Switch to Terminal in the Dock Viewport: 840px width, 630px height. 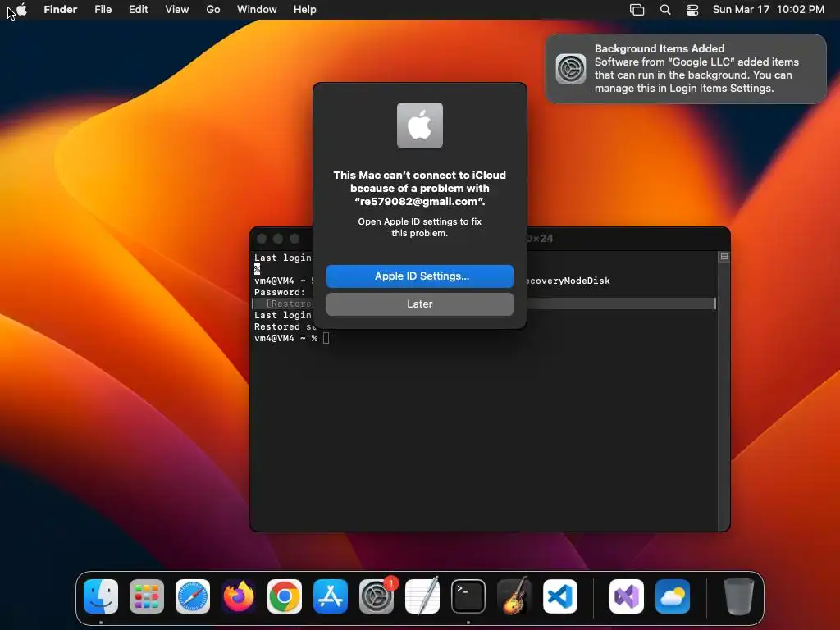coord(468,596)
